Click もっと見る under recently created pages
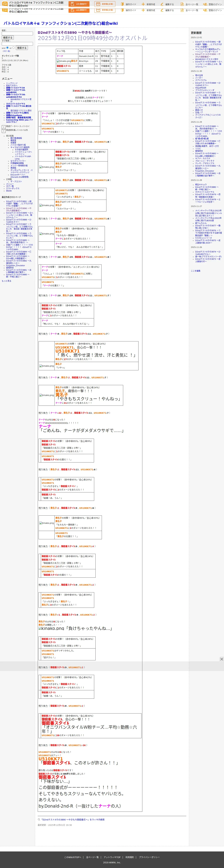The width and height of the screenshot is (224, 868). pyautogui.click(x=6, y=281)
